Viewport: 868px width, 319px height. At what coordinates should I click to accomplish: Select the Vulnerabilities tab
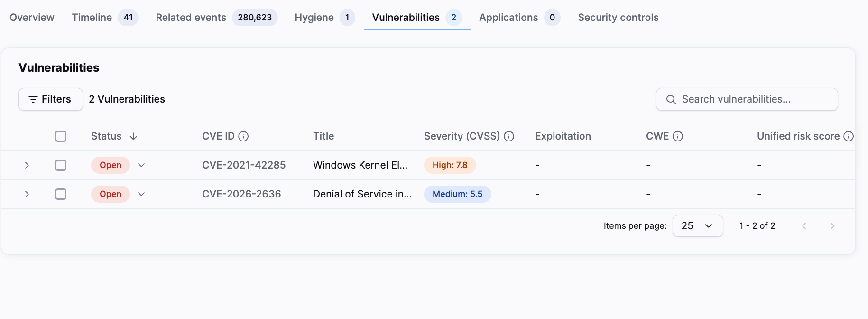coord(417,18)
